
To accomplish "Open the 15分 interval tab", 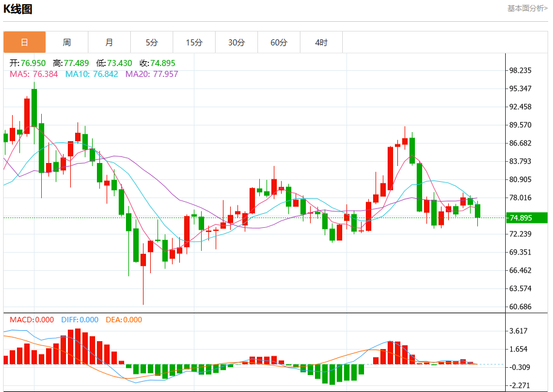I will [x=194, y=42].
